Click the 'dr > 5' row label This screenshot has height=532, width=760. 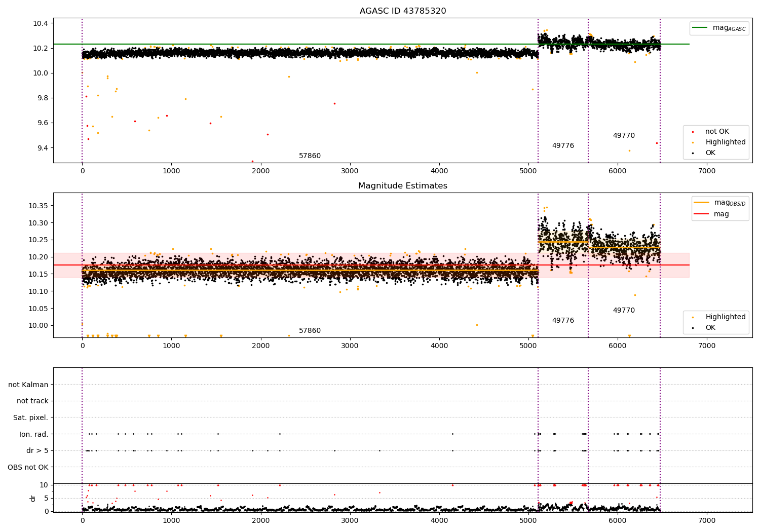[x=37, y=450]
